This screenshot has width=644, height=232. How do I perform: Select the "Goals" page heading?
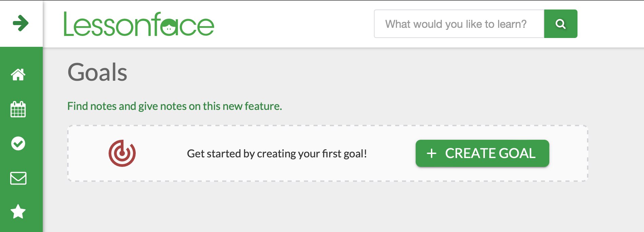click(97, 72)
